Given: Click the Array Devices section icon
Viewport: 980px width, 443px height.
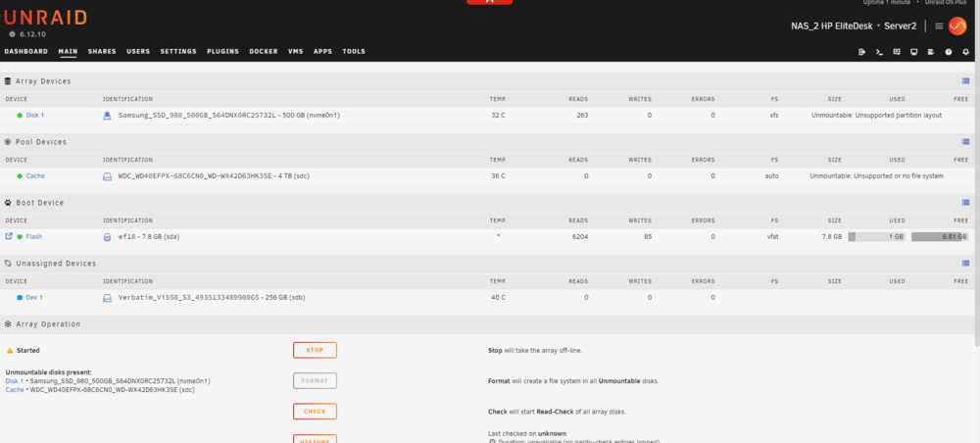Looking at the screenshot, I should tap(8, 81).
